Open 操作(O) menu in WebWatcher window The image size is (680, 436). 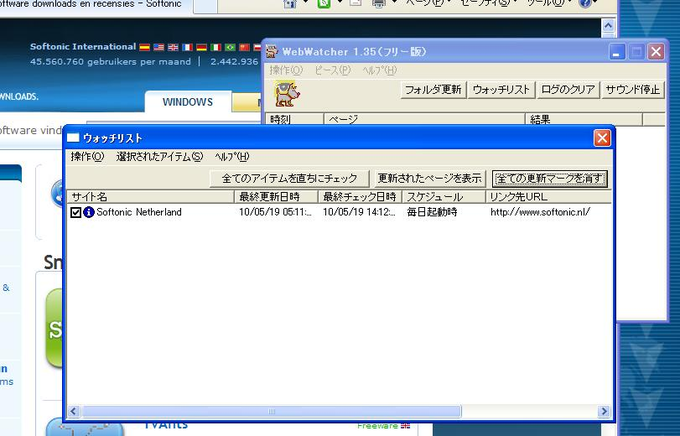pyautogui.click(x=286, y=70)
